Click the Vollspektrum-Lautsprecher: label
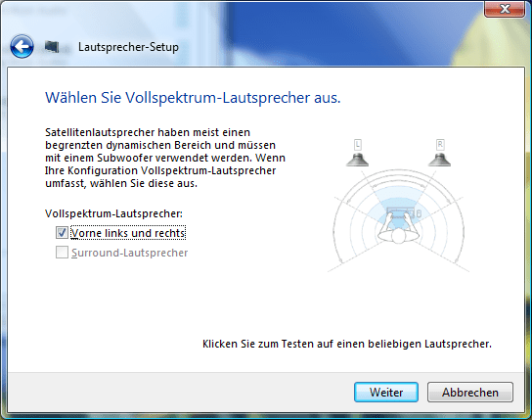The width and height of the screenshot is (532, 420). (x=113, y=213)
